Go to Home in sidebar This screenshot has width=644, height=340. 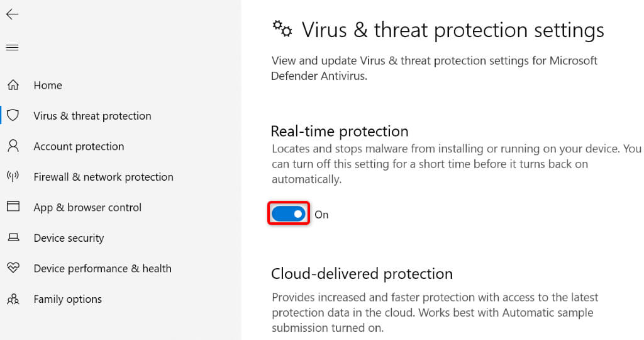[48, 85]
